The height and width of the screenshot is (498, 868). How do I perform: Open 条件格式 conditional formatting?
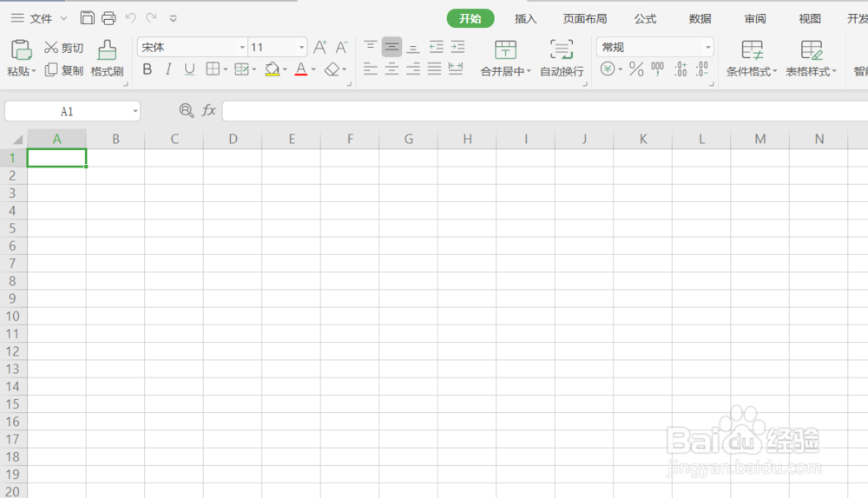[x=751, y=58]
